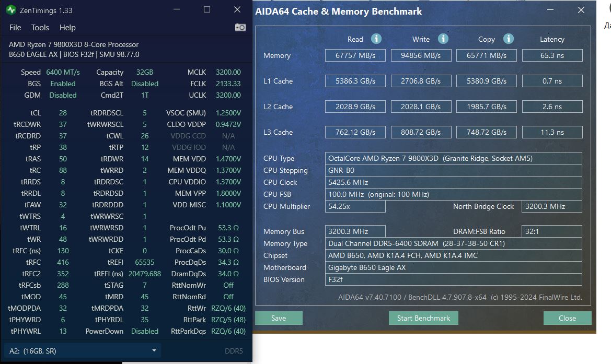Click the CPU FSB value field
The width and height of the screenshot is (611, 364).
pyautogui.click(x=454, y=194)
